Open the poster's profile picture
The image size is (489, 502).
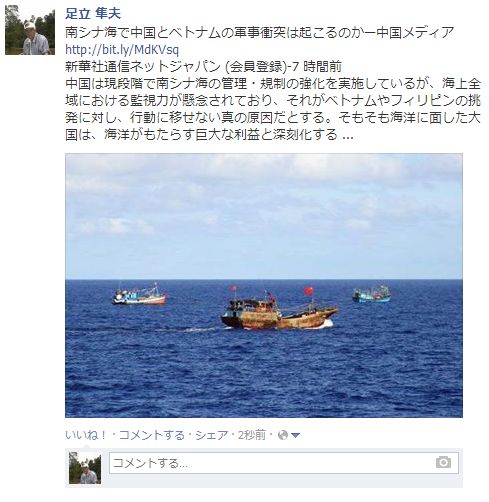30,30
